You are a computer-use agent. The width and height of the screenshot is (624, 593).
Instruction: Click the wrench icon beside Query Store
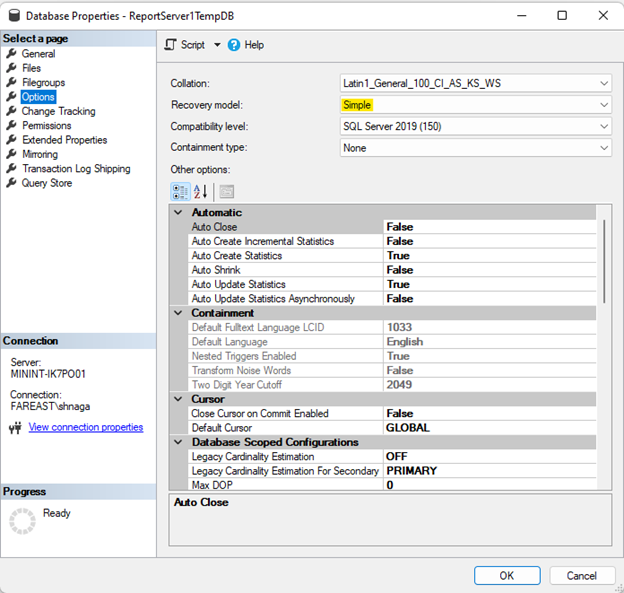pos(12,182)
